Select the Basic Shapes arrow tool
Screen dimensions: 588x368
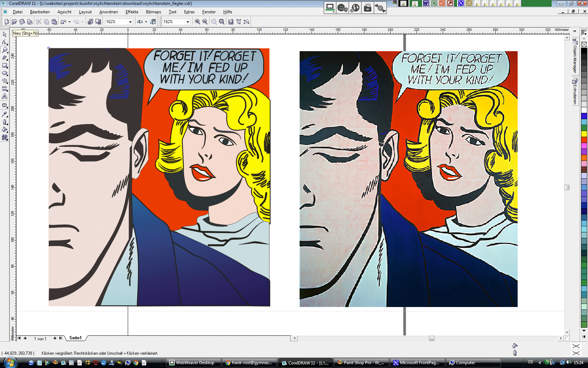point(5,89)
